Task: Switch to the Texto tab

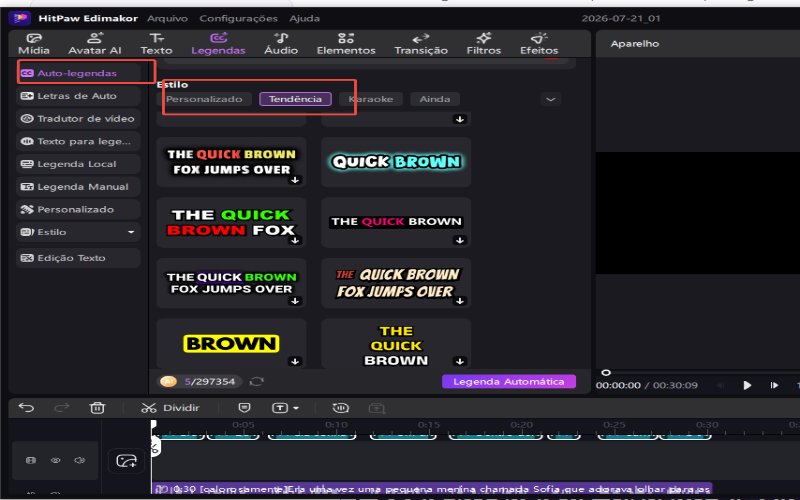Action: 156,44
